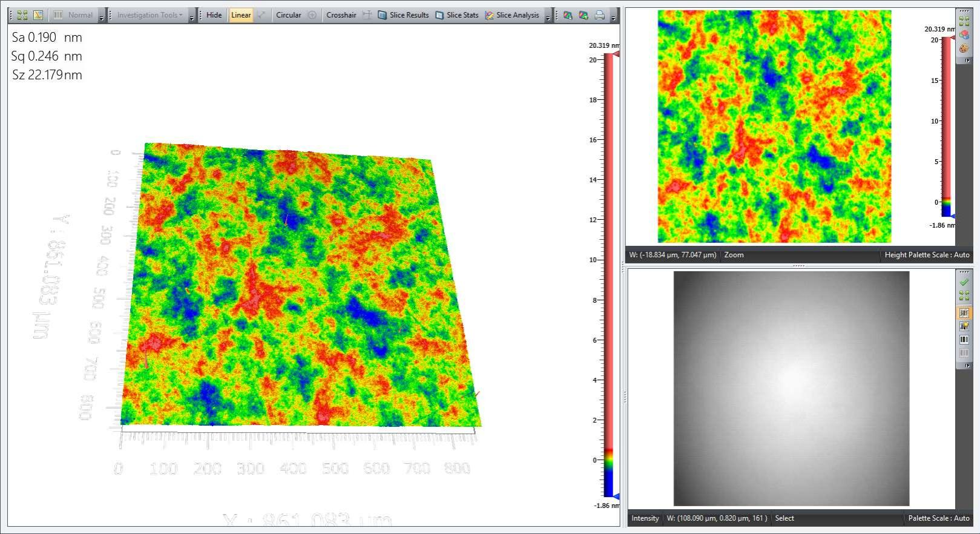The width and height of the screenshot is (980, 534).
Task: Click the colored 3D cubes icon
Action: (964, 35)
